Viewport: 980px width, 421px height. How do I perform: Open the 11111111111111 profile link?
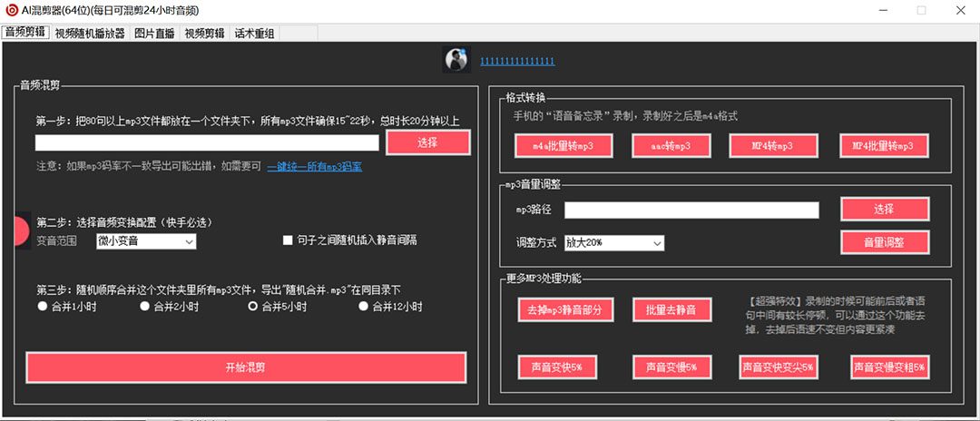[x=516, y=61]
